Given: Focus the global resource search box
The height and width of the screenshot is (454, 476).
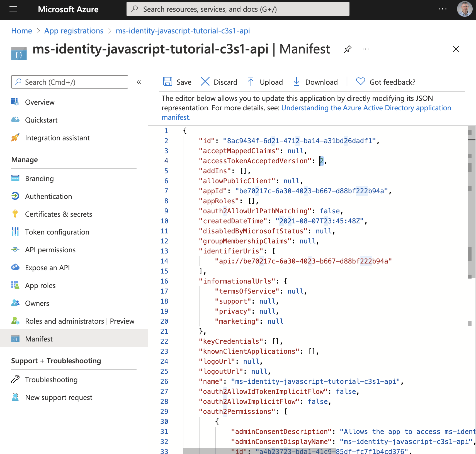Looking at the screenshot, I should (238, 9).
